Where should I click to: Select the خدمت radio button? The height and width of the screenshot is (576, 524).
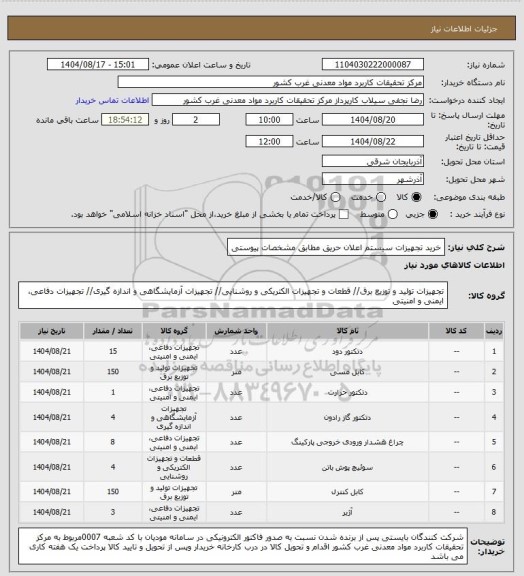tap(381, 197)
